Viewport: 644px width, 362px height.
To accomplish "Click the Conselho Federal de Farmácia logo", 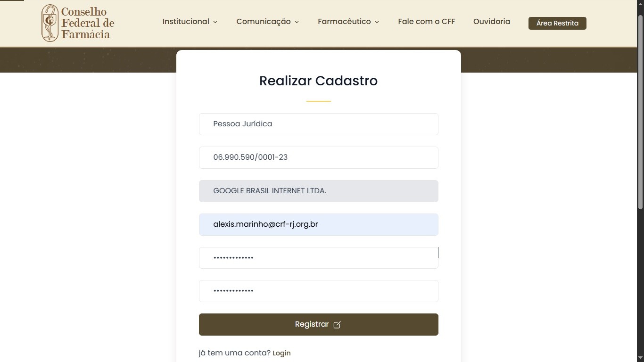I will pyautogui.click(x=78, y=23).
